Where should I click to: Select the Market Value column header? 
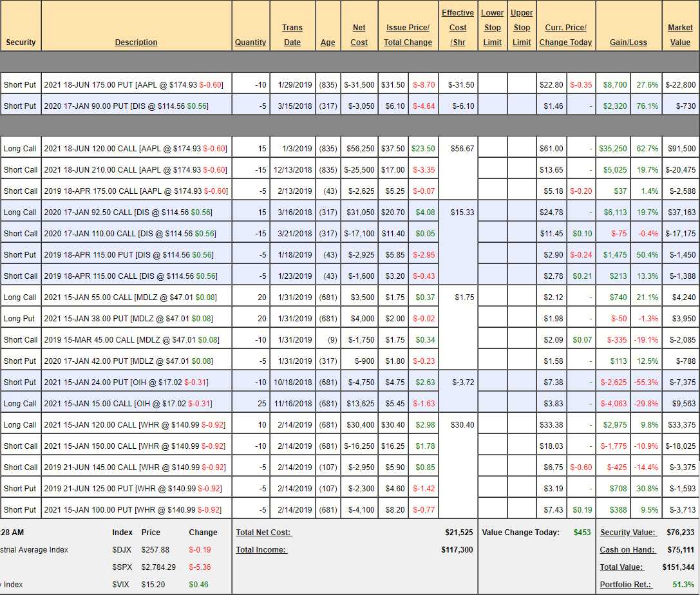pyautogui.click(x=680, y=35)
